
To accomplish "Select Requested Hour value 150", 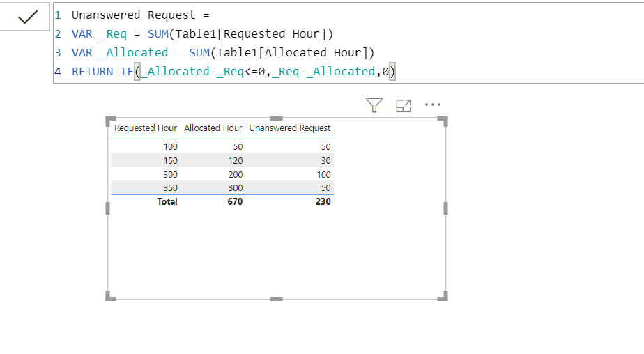I will [x=171, y=160].
